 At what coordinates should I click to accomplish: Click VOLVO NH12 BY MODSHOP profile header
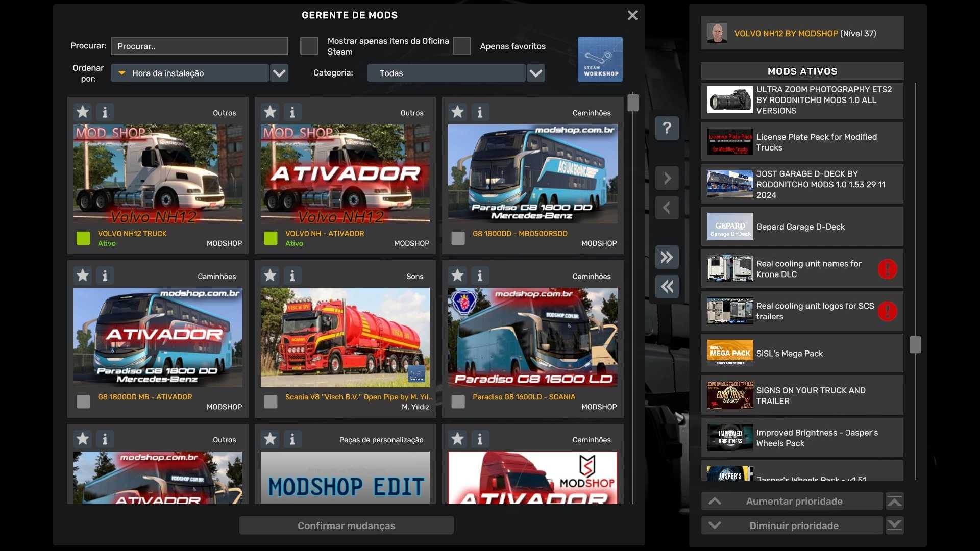802,33
